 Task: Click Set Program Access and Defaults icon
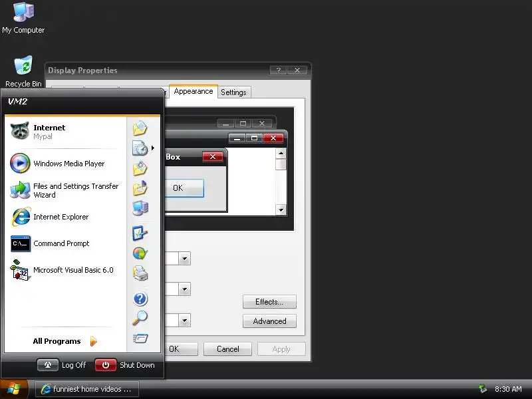[x=140, y=253]
